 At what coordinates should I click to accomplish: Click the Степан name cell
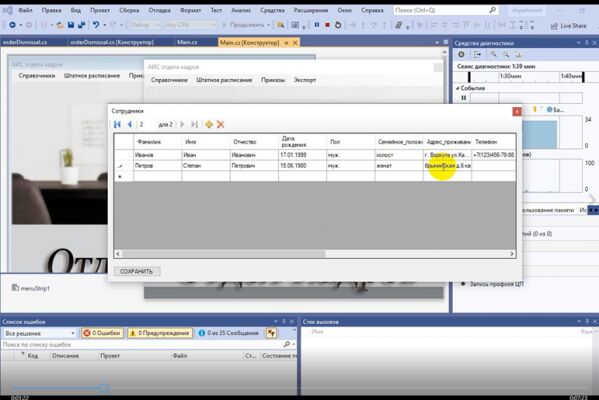pyautogui.click(x=206, y=165)
